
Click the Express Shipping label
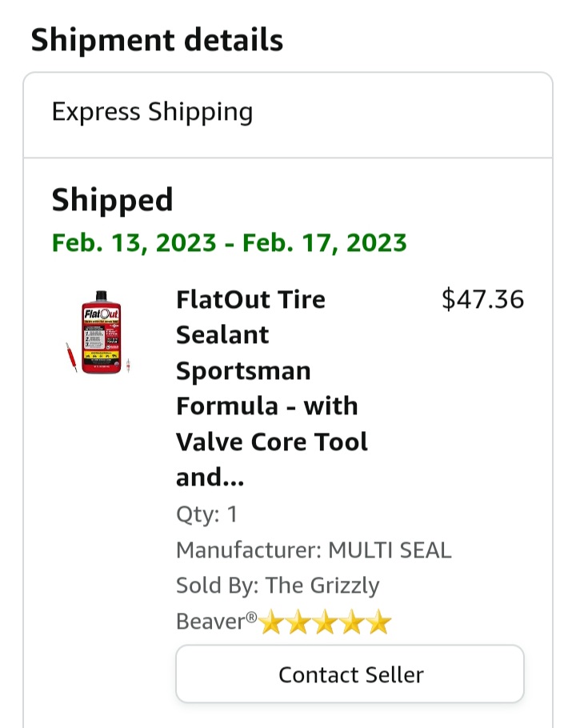click(152, 112)
